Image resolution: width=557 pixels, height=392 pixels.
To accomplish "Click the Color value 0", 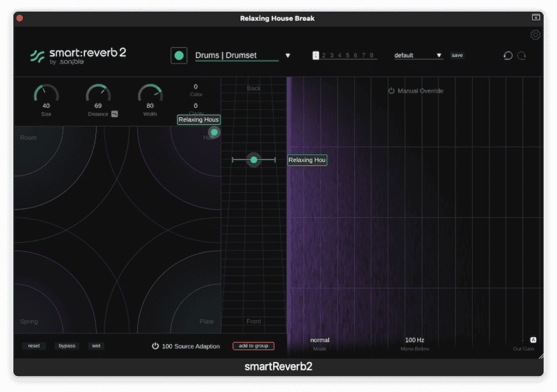I will (196, 87).
